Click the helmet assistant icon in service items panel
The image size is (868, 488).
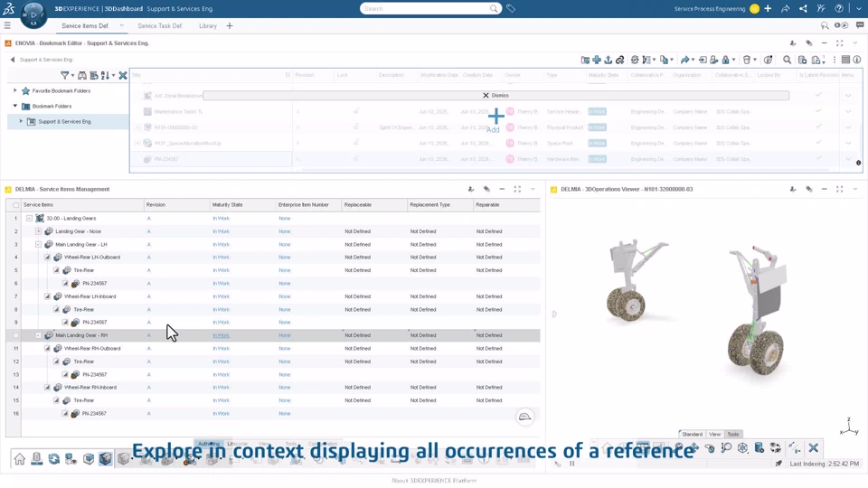click(524, 417)
